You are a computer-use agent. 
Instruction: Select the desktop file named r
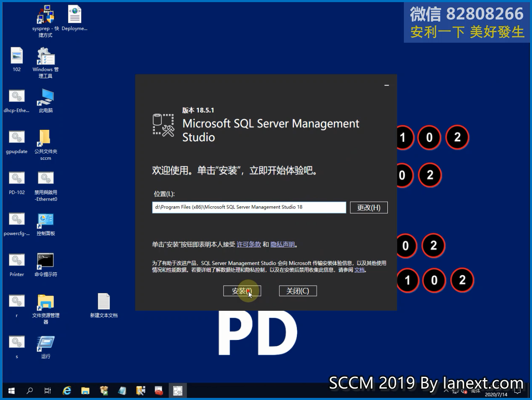click(17, 306)
